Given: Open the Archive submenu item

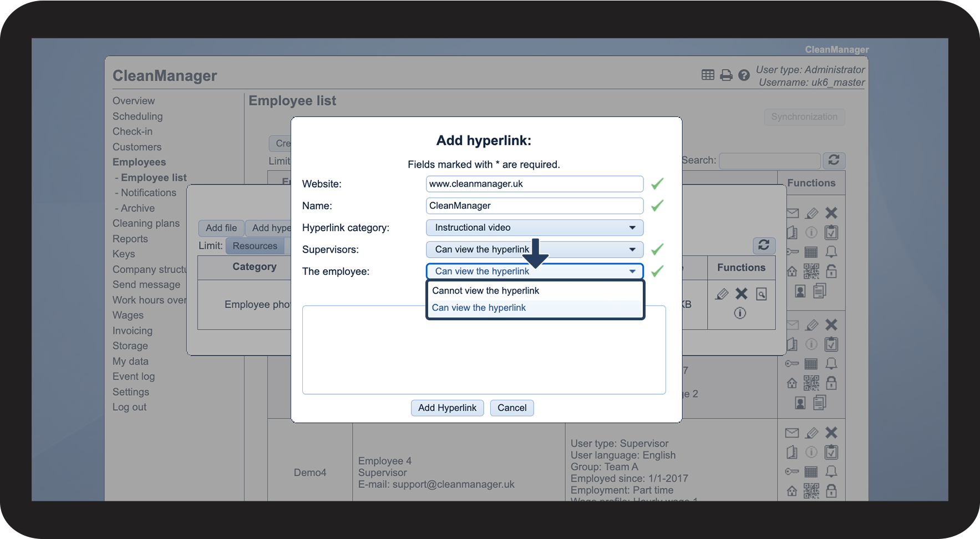Looking at the screenshot, I should tap(138, 208).
